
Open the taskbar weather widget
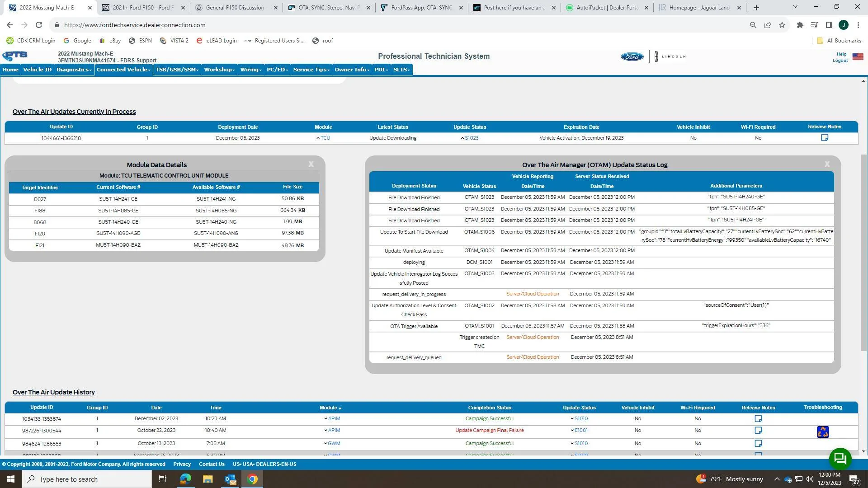729,479
